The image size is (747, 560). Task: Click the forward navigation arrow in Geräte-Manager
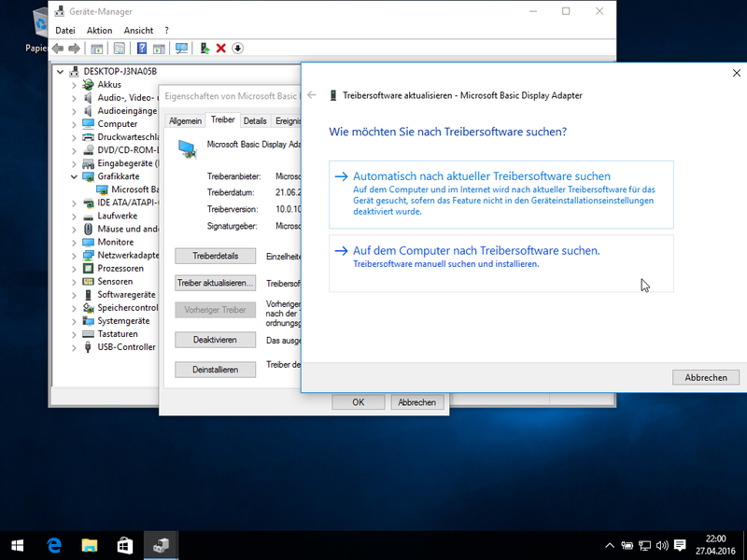coord(75,48)
